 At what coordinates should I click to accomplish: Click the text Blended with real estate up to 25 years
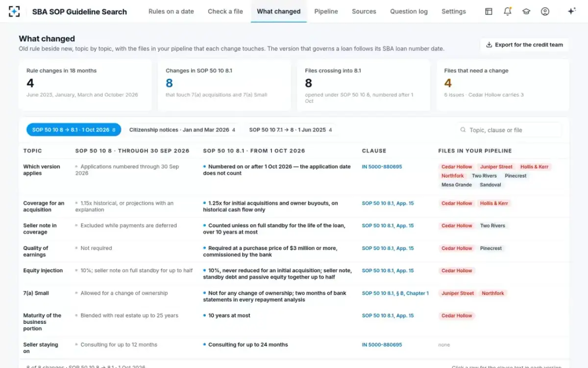tap(129, 316)
